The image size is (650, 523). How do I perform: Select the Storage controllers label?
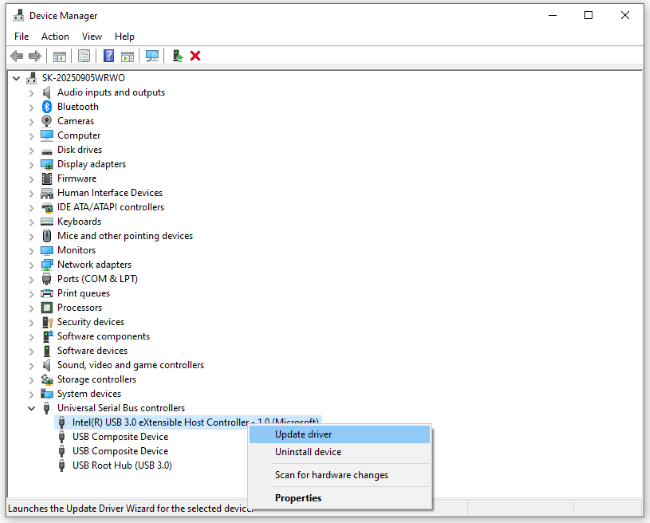97,379
